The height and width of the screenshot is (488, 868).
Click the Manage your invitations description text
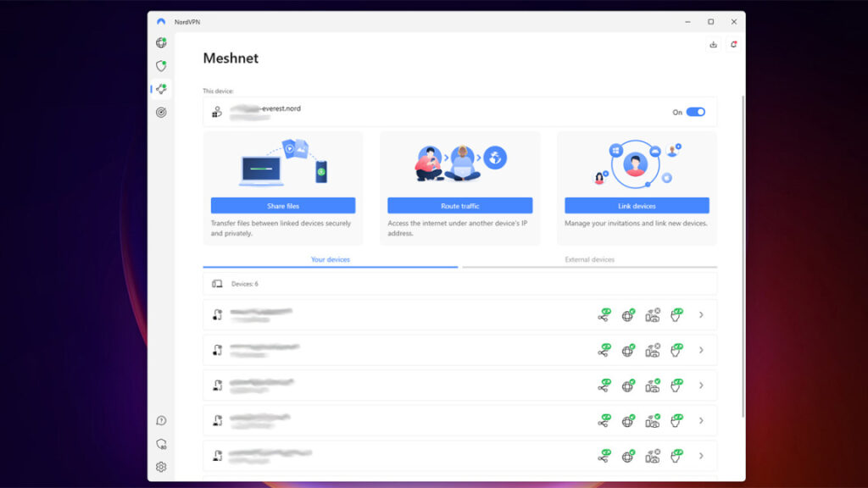[636, 224]
